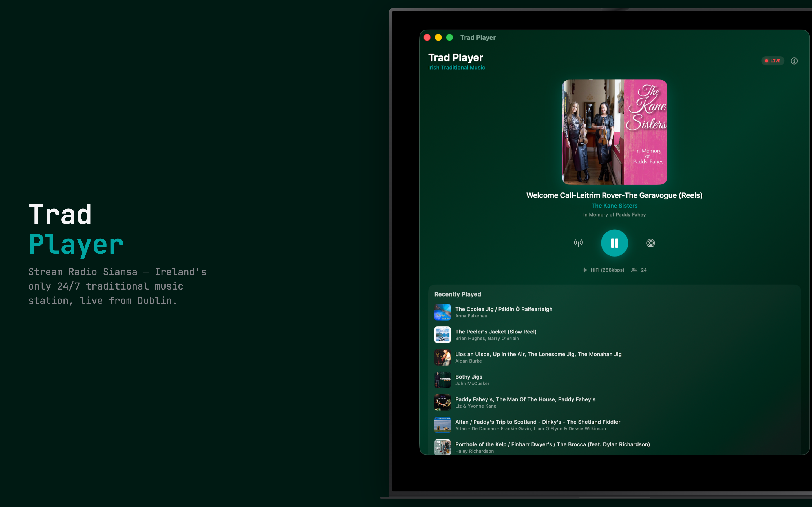Click the In Memory of Paddy Fahey album text
The width and height of the screenshot is (812, 507).
point(614,215)
